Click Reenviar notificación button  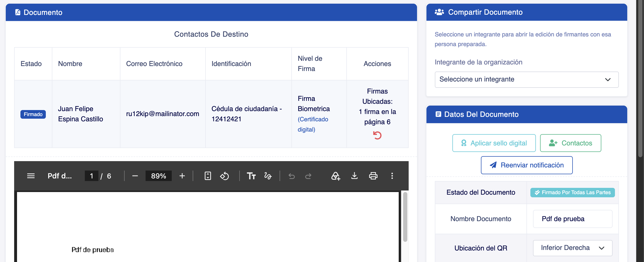click(527, 165)
